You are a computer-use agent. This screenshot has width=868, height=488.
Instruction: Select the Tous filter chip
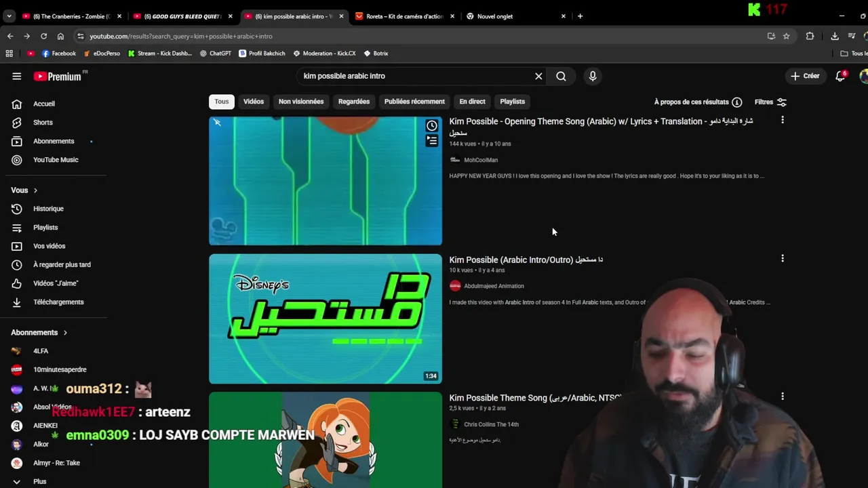[222, 102]
